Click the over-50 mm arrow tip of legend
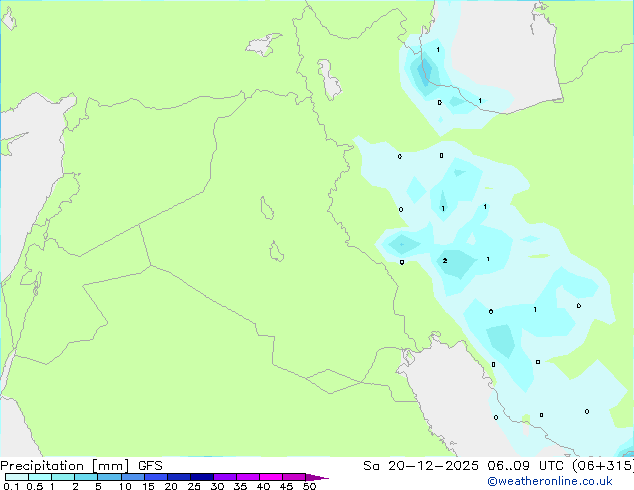This screenshot has height=490, width=634. [317, 477]
